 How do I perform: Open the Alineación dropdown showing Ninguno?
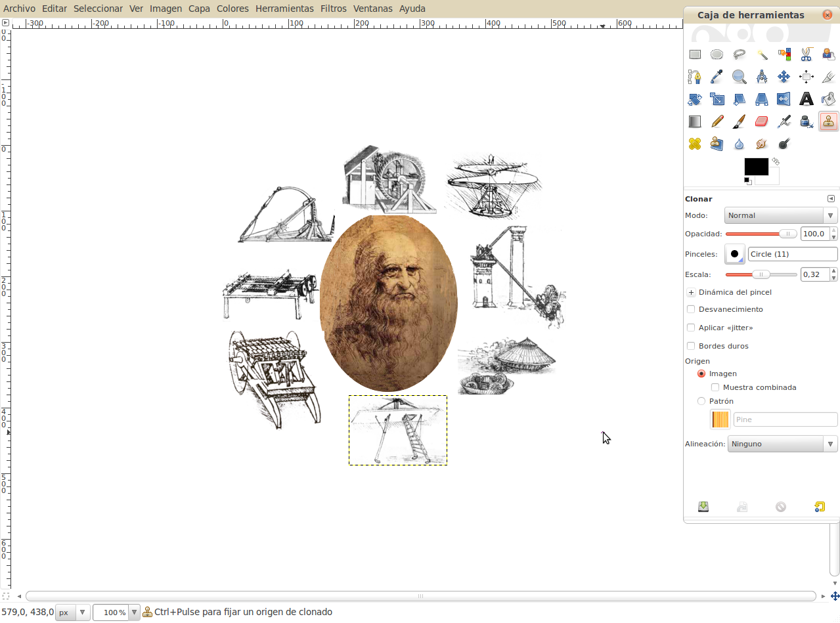(x=782, y=444)
